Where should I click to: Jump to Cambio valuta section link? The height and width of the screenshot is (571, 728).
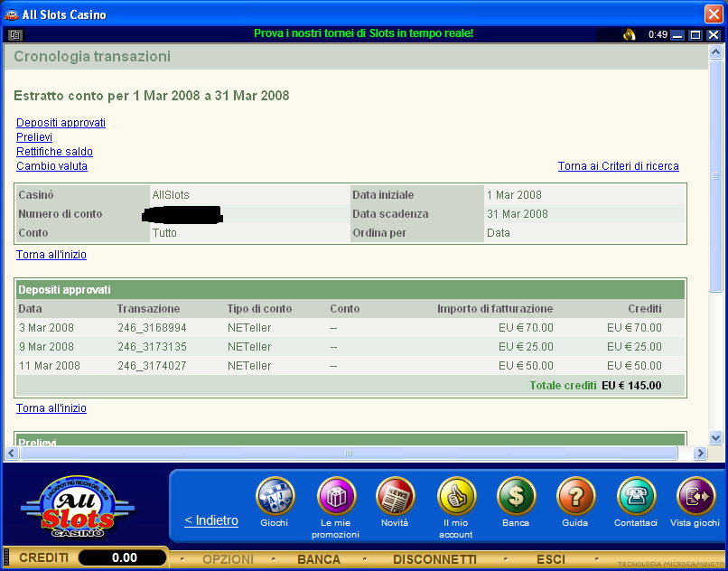click(51, 166)
